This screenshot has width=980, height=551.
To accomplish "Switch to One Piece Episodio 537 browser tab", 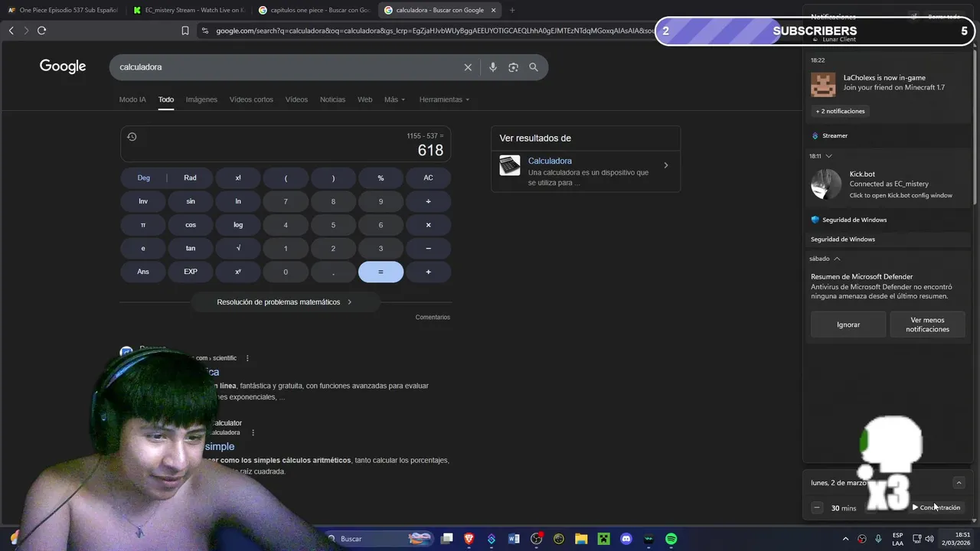I will coord(63,10).
